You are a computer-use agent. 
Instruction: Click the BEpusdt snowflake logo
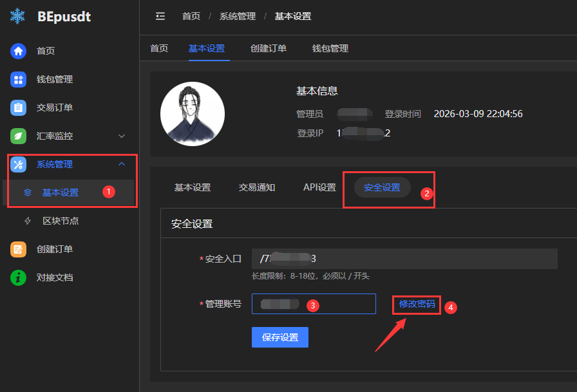[x=17, y=16]
